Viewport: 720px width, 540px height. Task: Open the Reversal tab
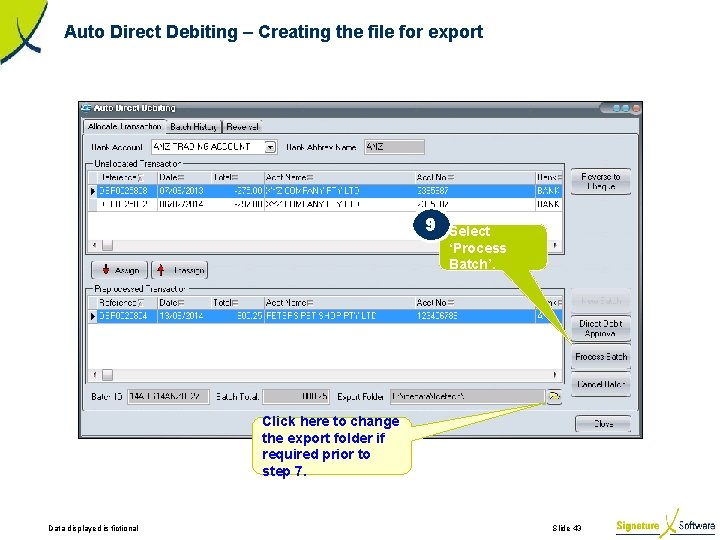(242, 127)
